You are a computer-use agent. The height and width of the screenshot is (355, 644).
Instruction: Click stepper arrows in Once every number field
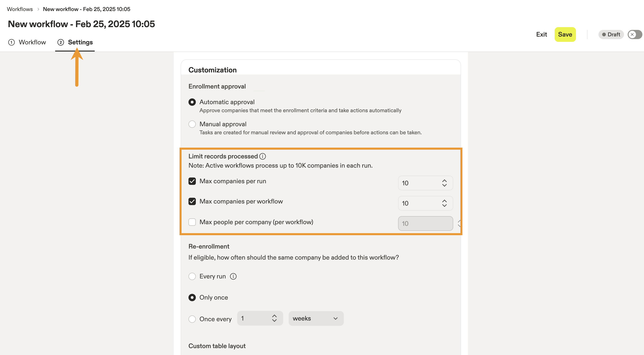(274, 318)
